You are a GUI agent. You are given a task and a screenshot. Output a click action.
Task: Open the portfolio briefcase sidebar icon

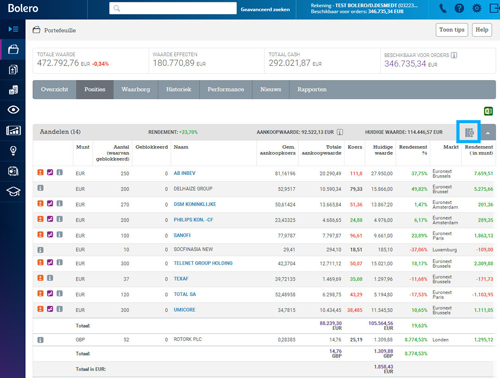(x=13, y=50)
